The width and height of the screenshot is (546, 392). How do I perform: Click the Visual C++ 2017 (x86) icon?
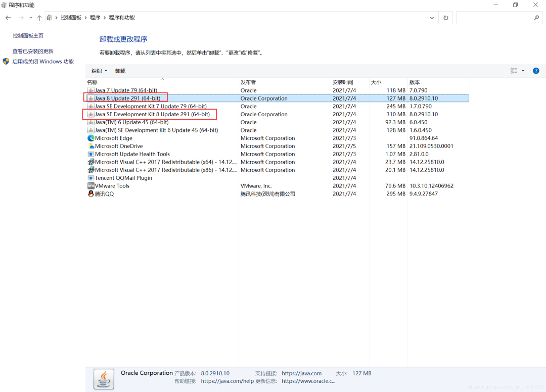(x=91, y=170)
